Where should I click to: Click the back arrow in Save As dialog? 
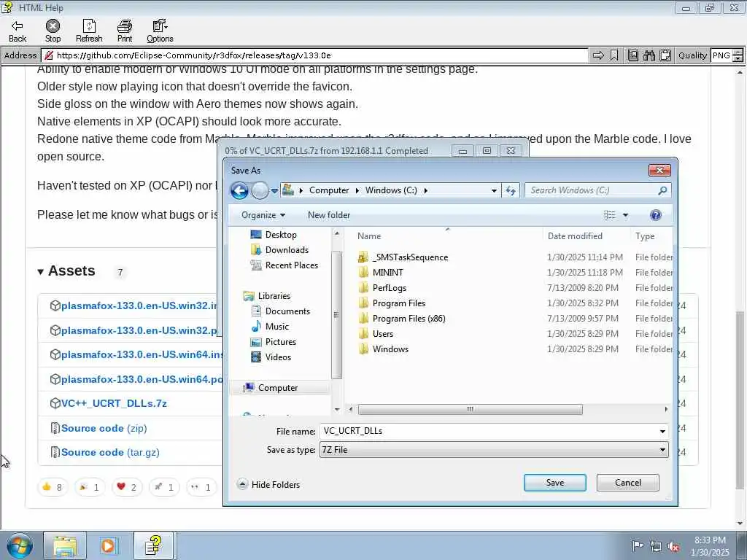pyautogui.click(x=239, y=190)
